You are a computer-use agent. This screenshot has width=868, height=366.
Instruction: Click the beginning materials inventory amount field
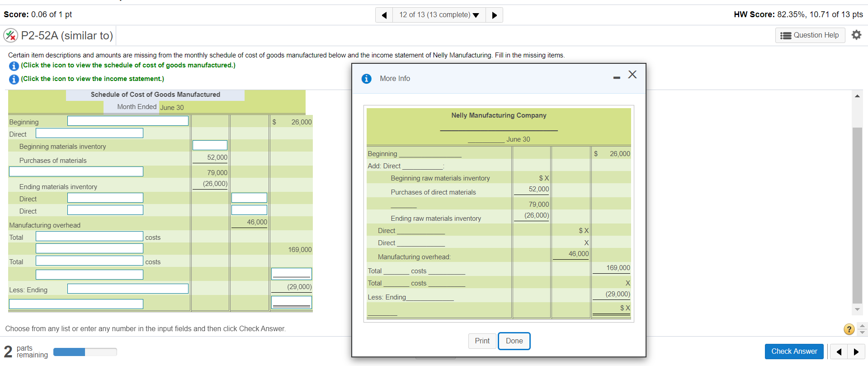pyautogui.click(x=210, y=145)
